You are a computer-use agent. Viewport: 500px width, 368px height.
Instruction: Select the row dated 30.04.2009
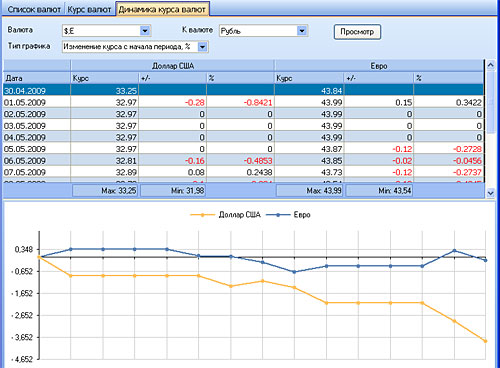[x=243, y=90]
